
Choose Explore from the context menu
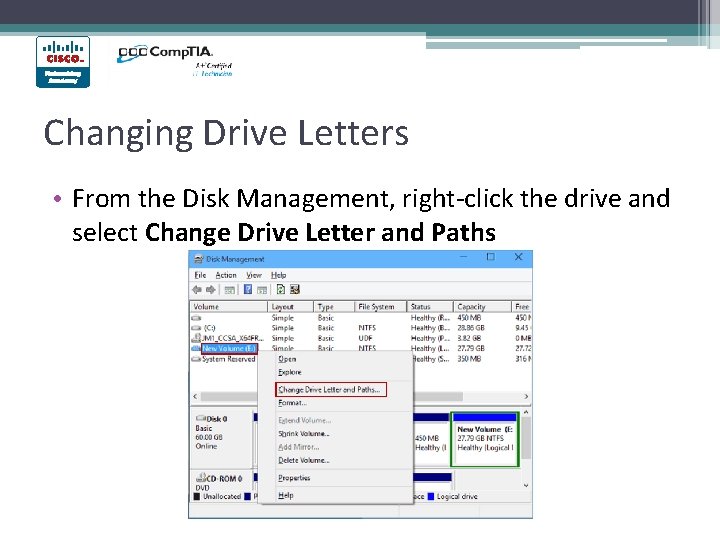pos(335,372)
